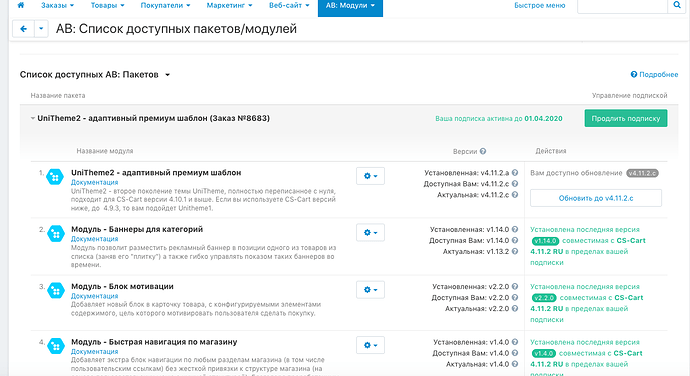Viewport: 690px width, 376px height.
Task: Click the Продлить подписку button
Action: [x=626, y=118]
